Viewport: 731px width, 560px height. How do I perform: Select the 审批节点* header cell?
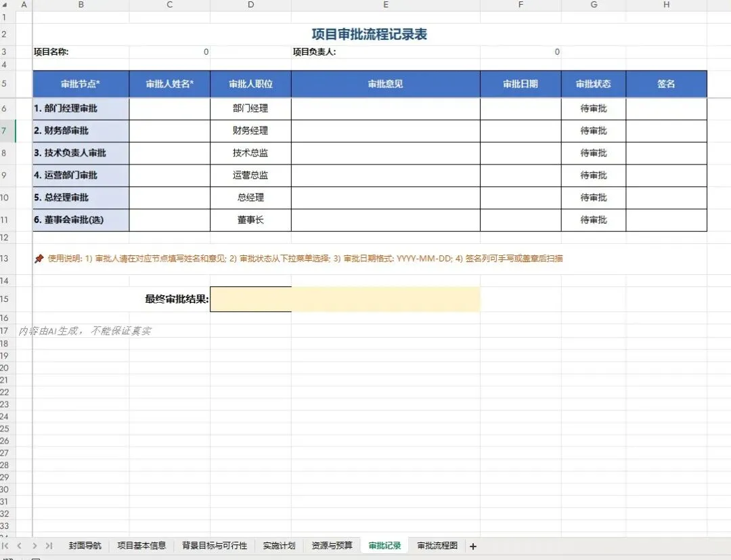(81, 84)
